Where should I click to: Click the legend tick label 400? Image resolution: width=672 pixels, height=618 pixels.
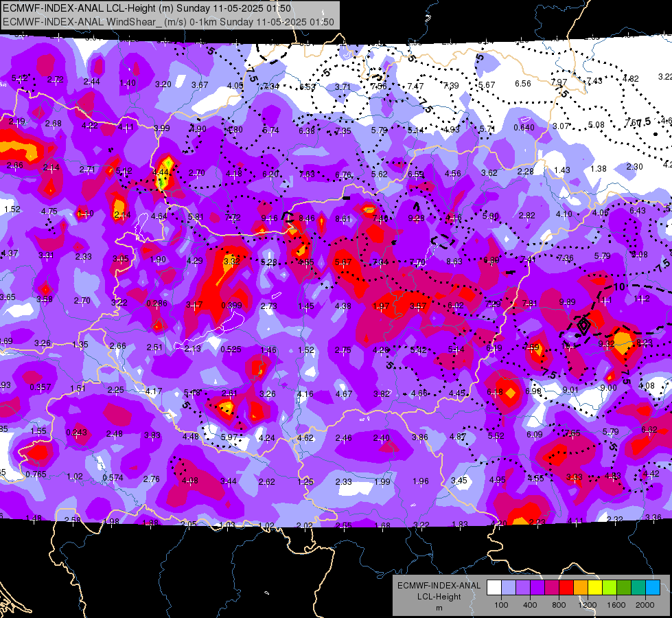tap(530, 605)
